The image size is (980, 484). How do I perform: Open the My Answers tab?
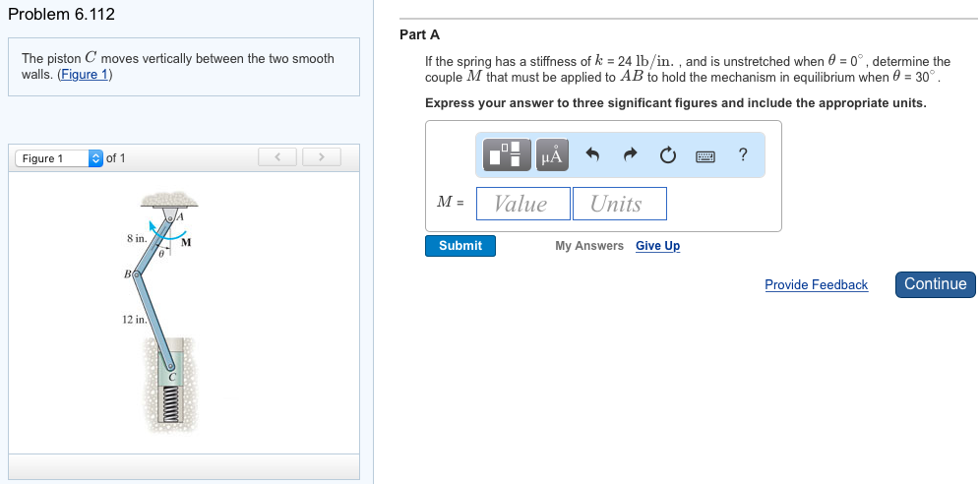(588, 246)
